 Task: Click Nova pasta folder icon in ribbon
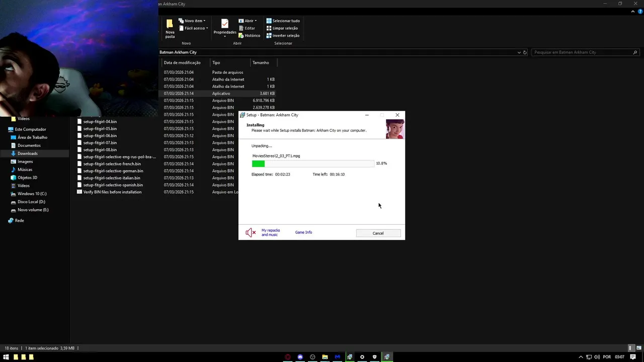tap(170, 24)
